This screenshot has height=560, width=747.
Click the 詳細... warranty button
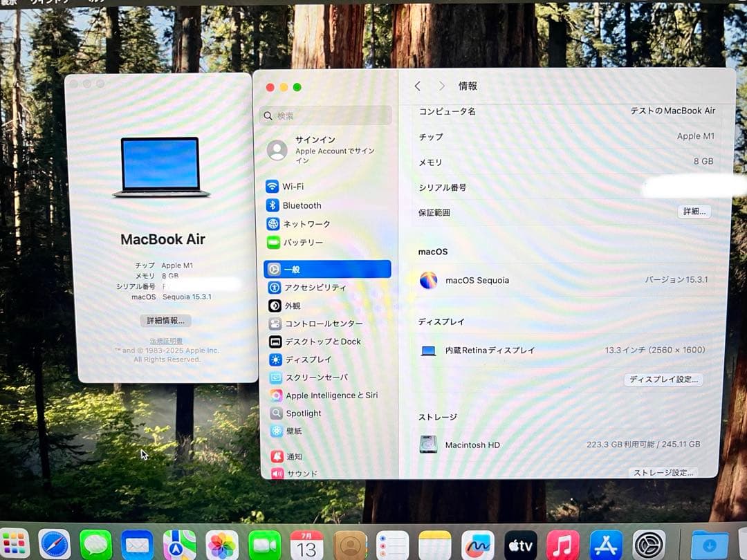(x=694, y=212)
